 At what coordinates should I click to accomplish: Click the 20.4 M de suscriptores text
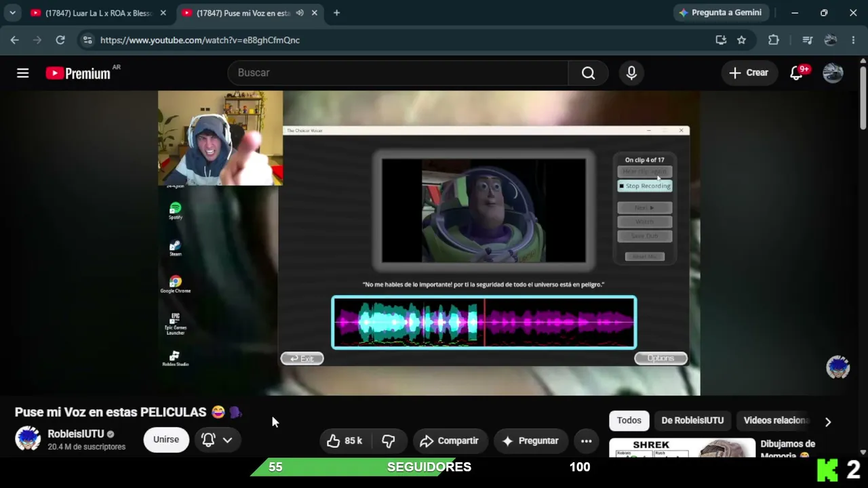tap(86, 447)
